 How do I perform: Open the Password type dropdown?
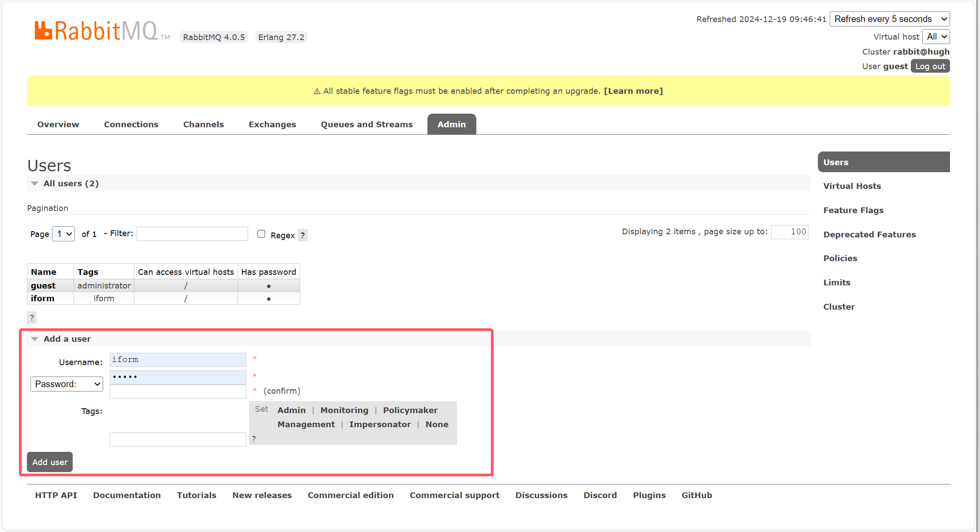[67, 384]
